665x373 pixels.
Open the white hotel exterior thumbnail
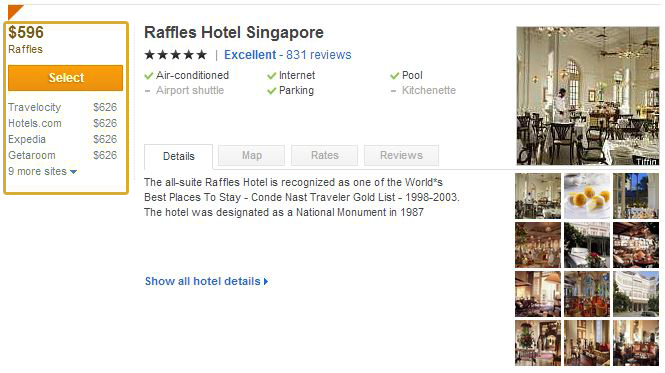point(636,294)
